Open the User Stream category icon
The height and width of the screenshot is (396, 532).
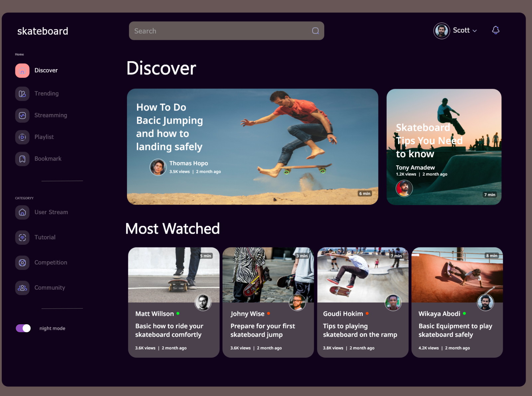point(22,212)
